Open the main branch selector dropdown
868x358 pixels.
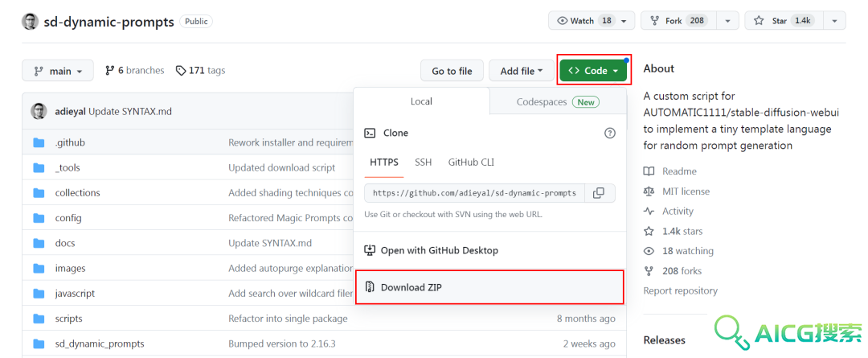pos(58,71)
